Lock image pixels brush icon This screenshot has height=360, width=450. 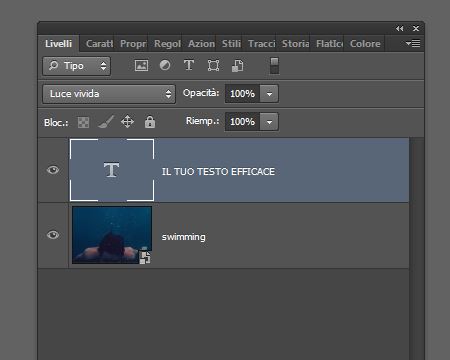pyautogui.click(x=106, y=122)
